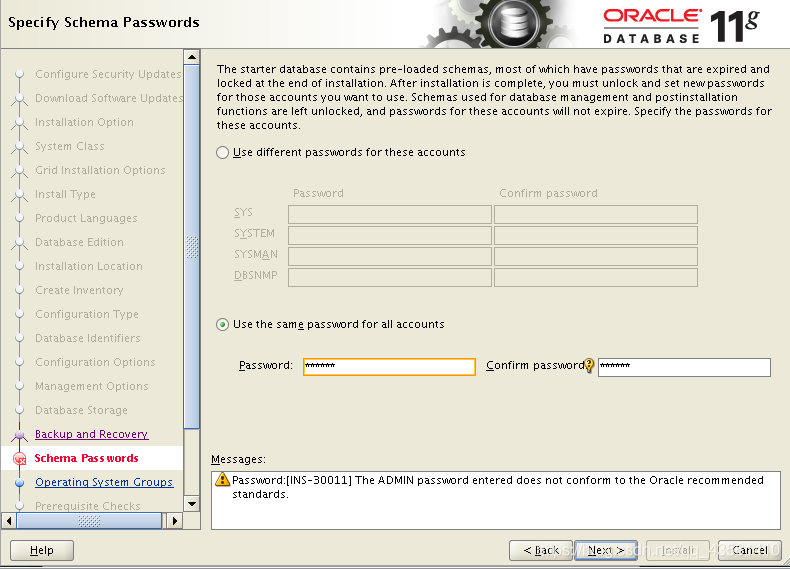Click the DBSNMP password field
Image resolution: width=790 pixels, height=569 pixels.
point(389,277)
